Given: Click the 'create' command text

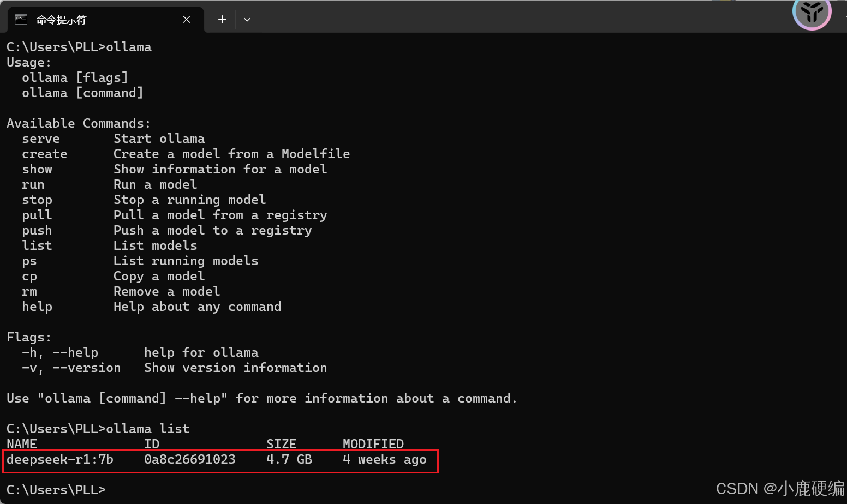Looking at the screenshot, I should [45, 154].
